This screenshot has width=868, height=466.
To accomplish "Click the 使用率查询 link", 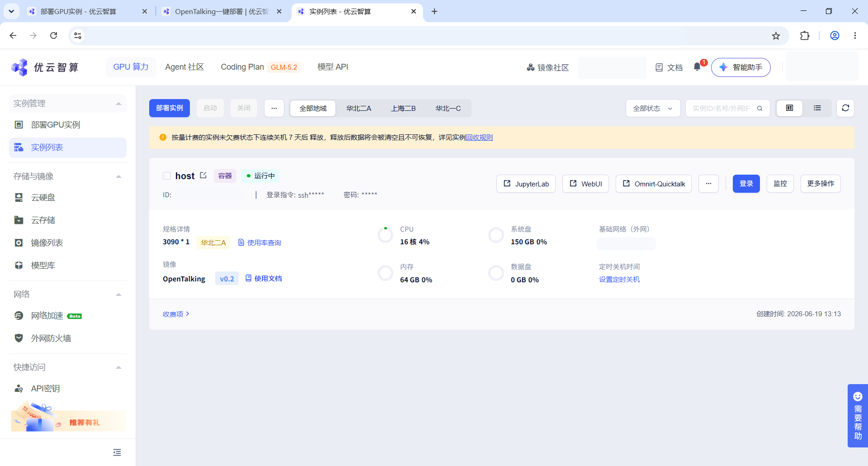I will pyautogui.click(x=259, y=243).
